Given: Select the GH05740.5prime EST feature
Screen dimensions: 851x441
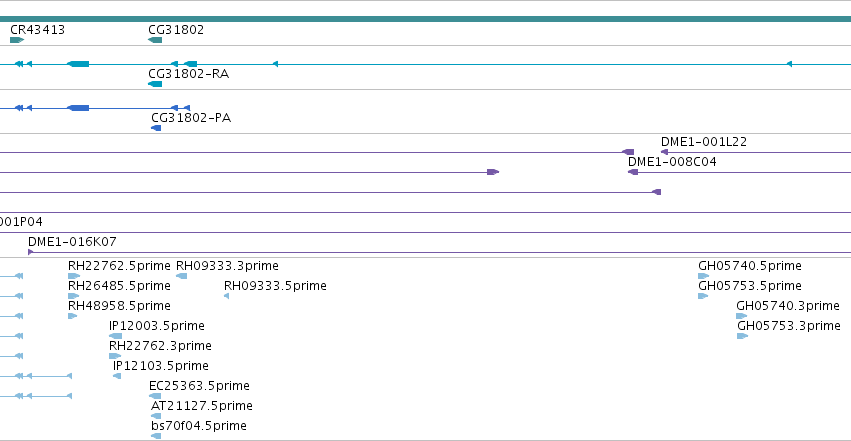Looking at the screenshot, I should [704, 276].
